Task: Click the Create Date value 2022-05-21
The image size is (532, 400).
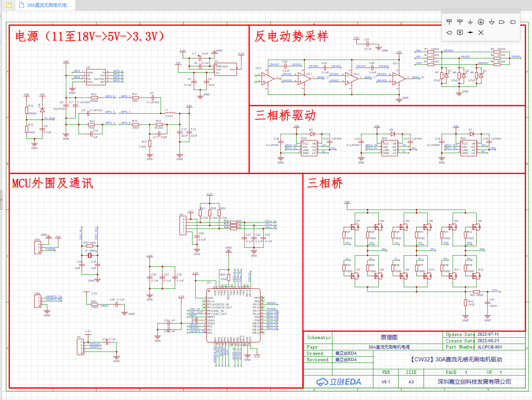Action: 488,341
